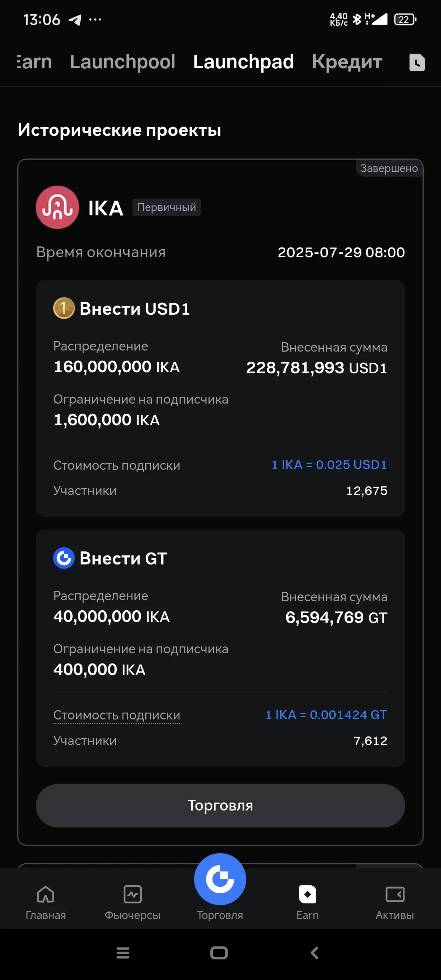The width and height of the screenshot is (441, 980).
Task: Switch to the Кредит tab
Action: click(347, 62)
